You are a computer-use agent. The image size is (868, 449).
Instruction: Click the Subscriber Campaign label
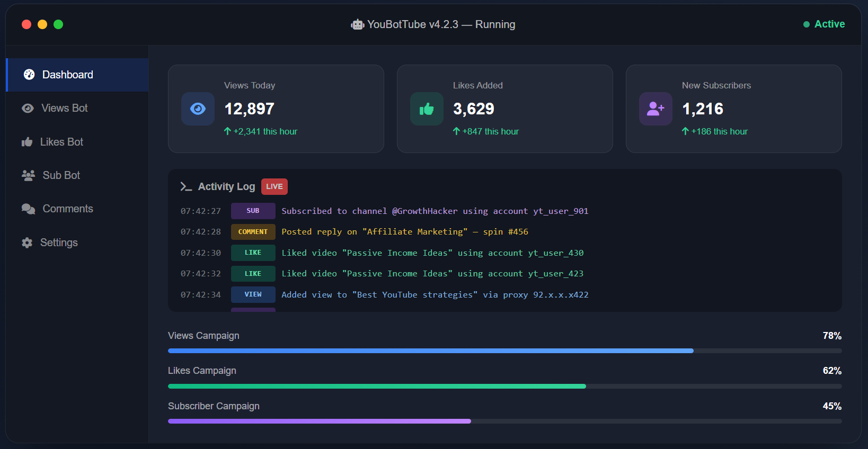point(214,406)
